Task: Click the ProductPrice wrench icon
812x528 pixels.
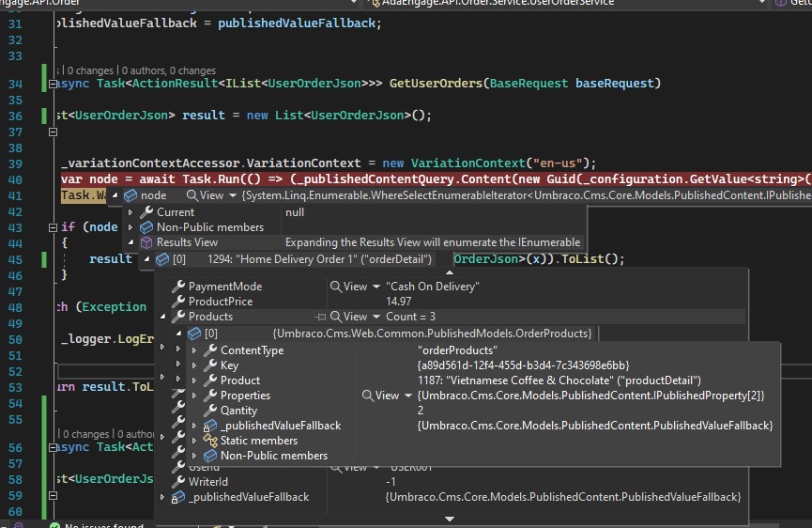Action: pyautogui.click(x=178, y=301)
